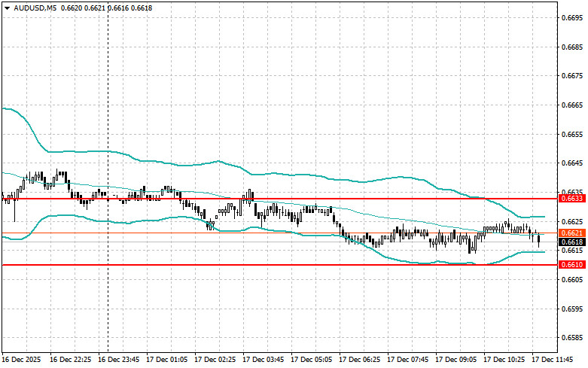The height and width of the screenshot is (368, 588).
Task: Open the chart menu triangle beside AUDUSD
Action: point(7,8)
